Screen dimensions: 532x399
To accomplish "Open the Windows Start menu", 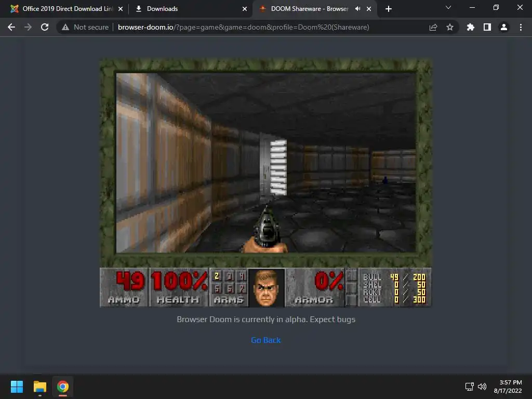I will (x=17, y=387).
